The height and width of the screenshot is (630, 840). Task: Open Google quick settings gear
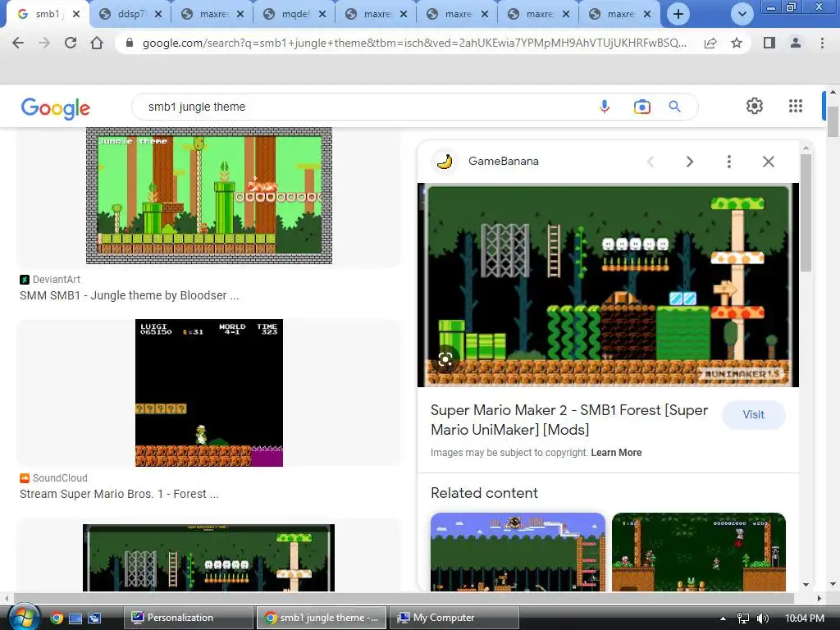(755, 106)
